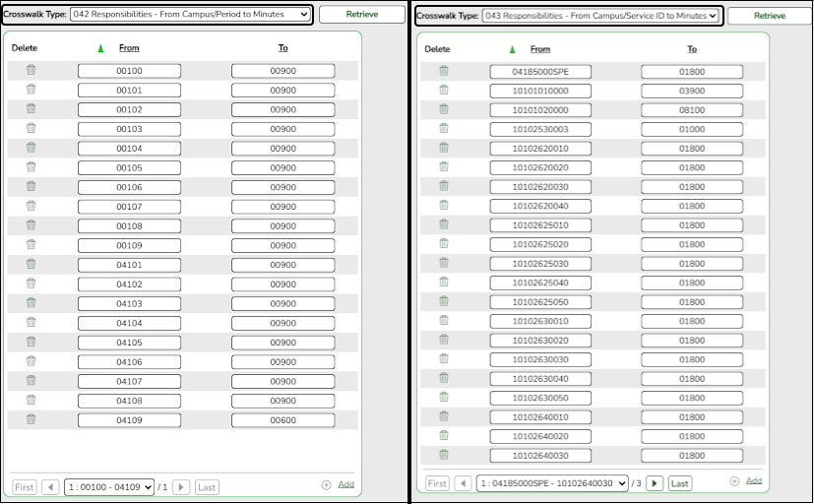Click the To field containing 00600
The height and width of the screenshot is (504, 814).
pos(282,420)
